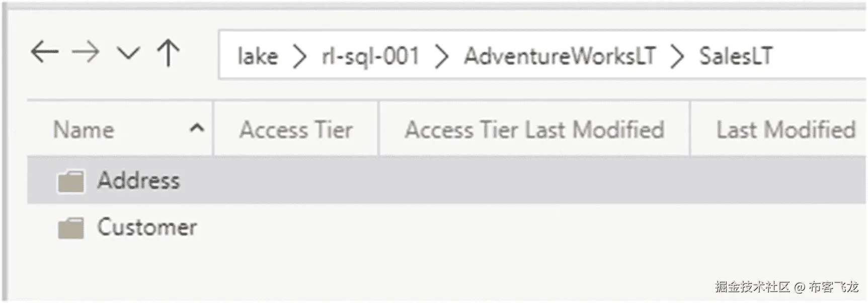Open the recent locations dropdown chevron
The height and width of the screenshot is (303, 868).
point(128,52)
